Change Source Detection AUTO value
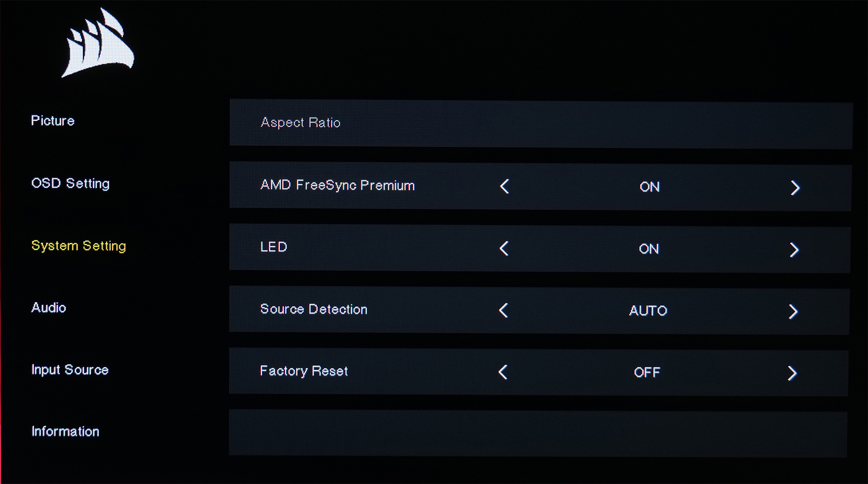 pos(648,311)
